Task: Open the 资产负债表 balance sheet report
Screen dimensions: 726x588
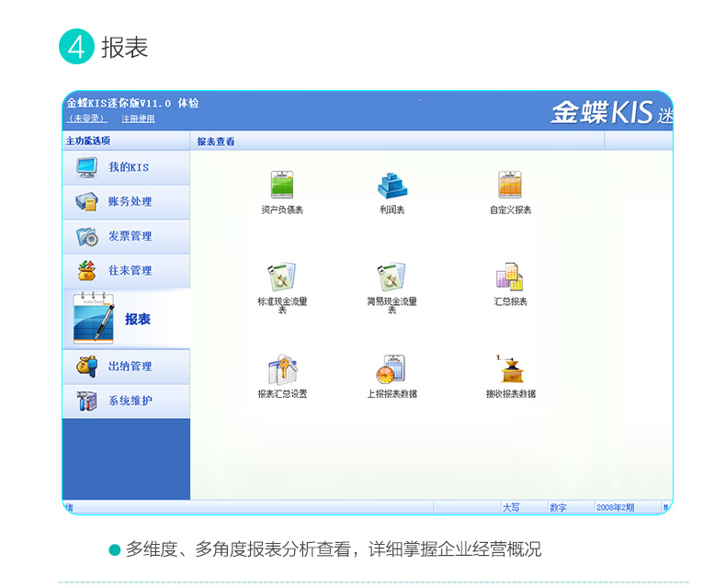Action: tap(282, 186)
